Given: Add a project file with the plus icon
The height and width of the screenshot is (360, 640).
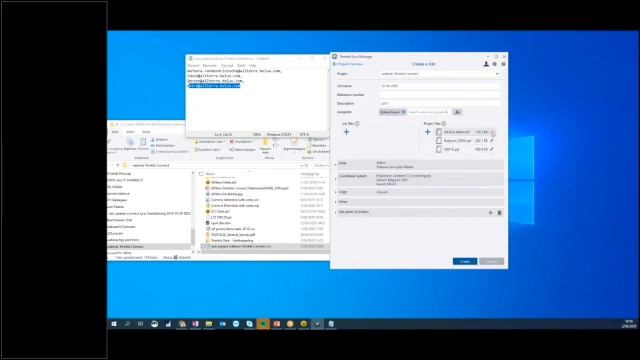Looking at the screenshot, I should tap(427, 132).
